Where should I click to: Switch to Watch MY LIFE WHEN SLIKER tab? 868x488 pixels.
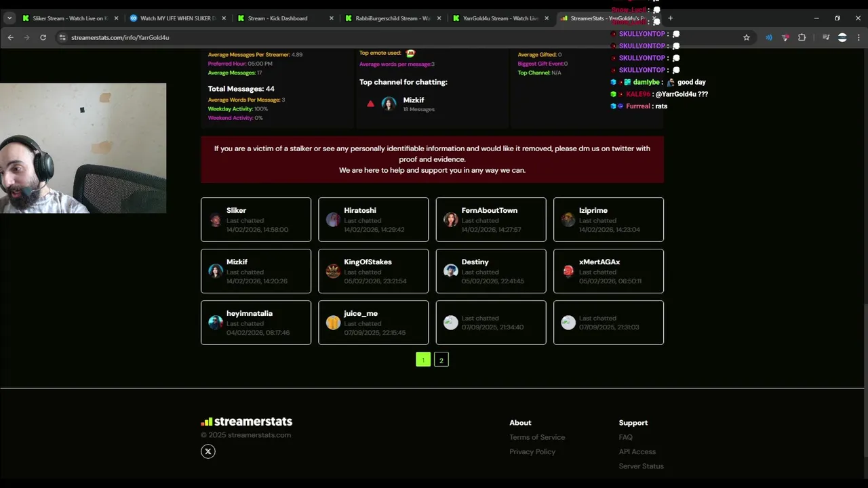[176, 18]
